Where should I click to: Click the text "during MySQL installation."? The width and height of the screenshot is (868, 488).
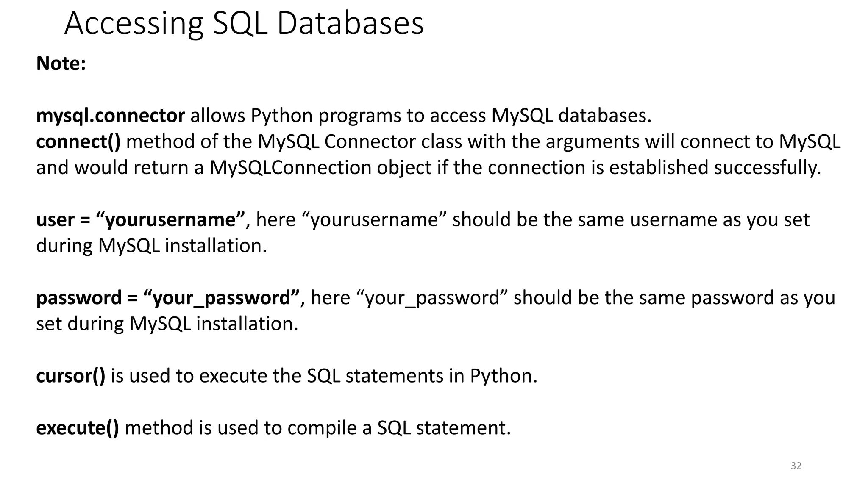(151, 246)
